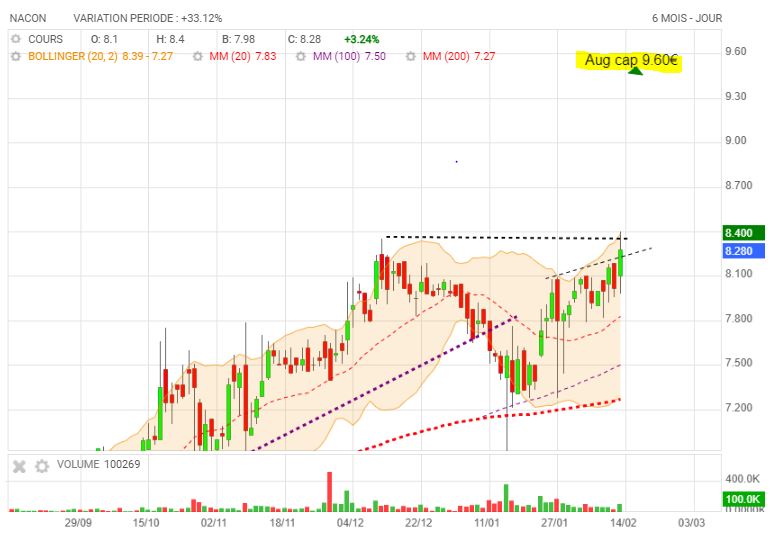
Task: Click the Aug cap 9.60€ annotation
Action: [631, 60]
